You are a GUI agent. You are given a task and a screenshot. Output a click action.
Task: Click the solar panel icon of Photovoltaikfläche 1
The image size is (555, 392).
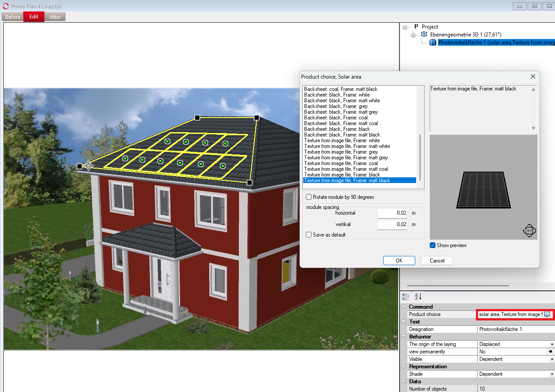(x=433, y=43)
